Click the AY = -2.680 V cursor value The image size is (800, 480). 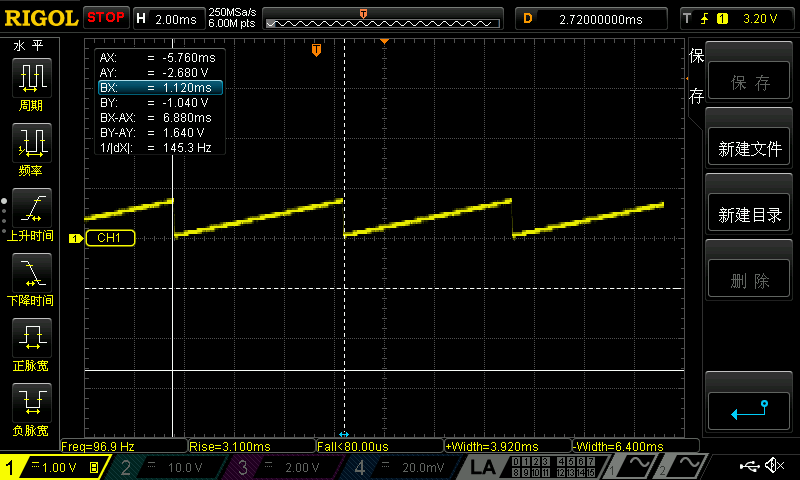click(154, 72)
